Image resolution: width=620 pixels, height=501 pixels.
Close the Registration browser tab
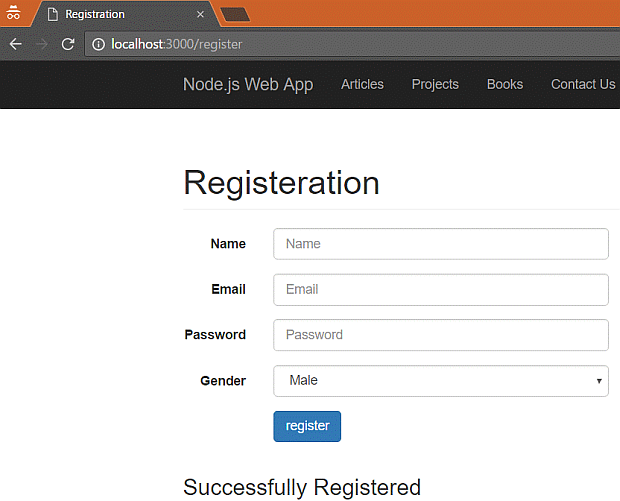(200, 15)
